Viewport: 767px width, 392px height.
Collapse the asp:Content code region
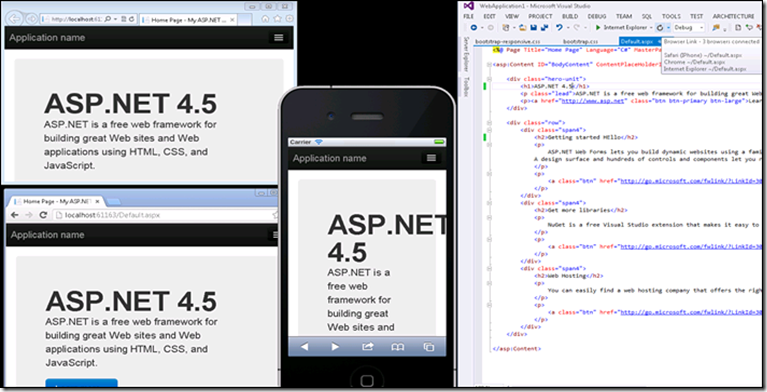click(489, 64)
